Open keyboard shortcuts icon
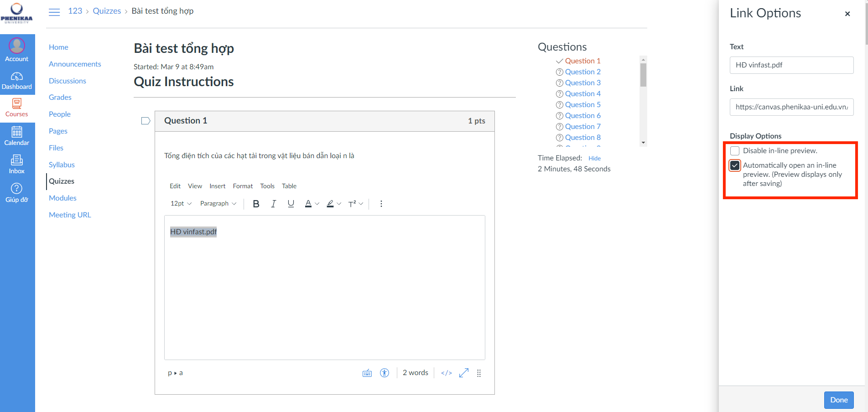This screenshot has width=868, height=412. click(367, 373)
